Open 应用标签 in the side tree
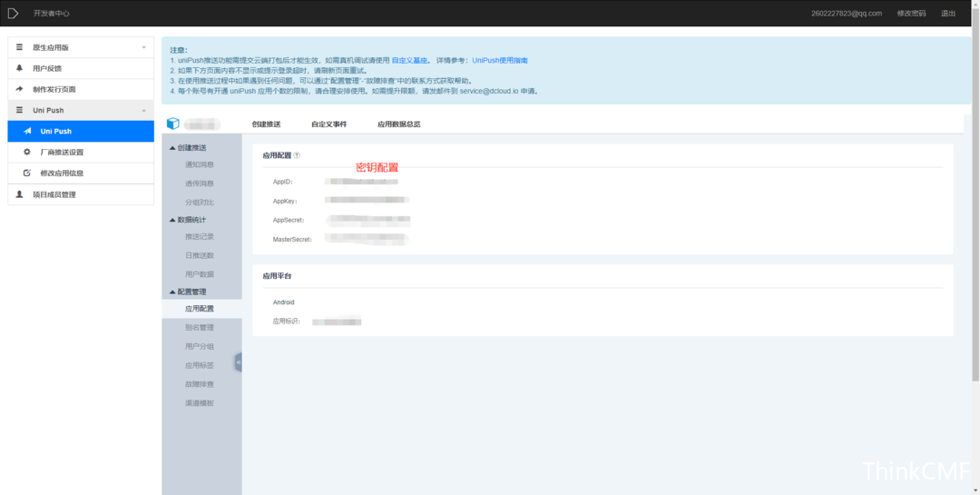Screen dimensions: 980x495 200,365
